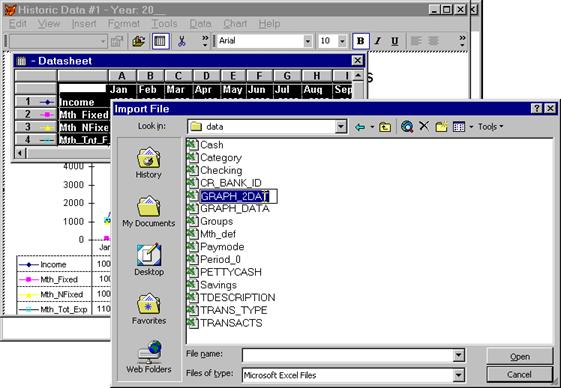Click the File name input field
This screenshot has width=561, height=388.
[348, 355]
